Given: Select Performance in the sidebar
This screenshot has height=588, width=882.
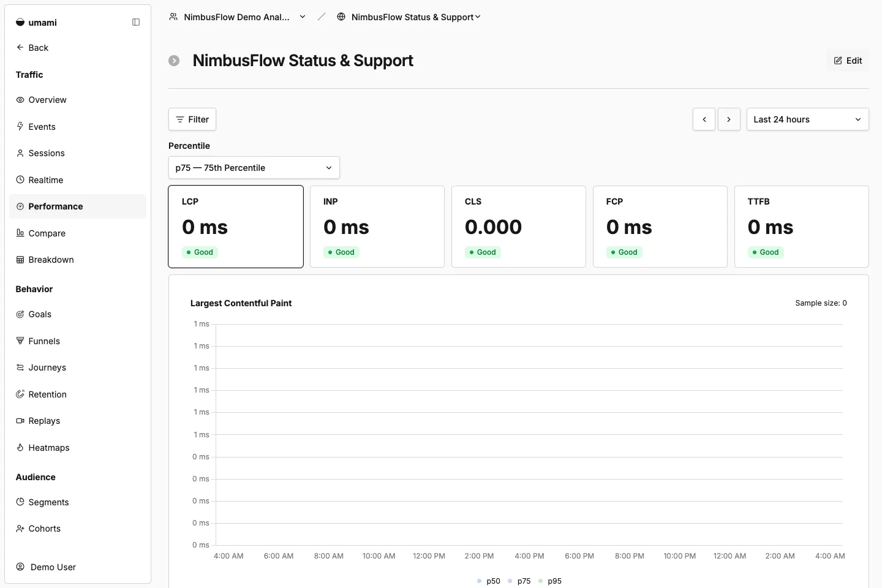Looking at the screenshot, I should [x=78, y=206].
